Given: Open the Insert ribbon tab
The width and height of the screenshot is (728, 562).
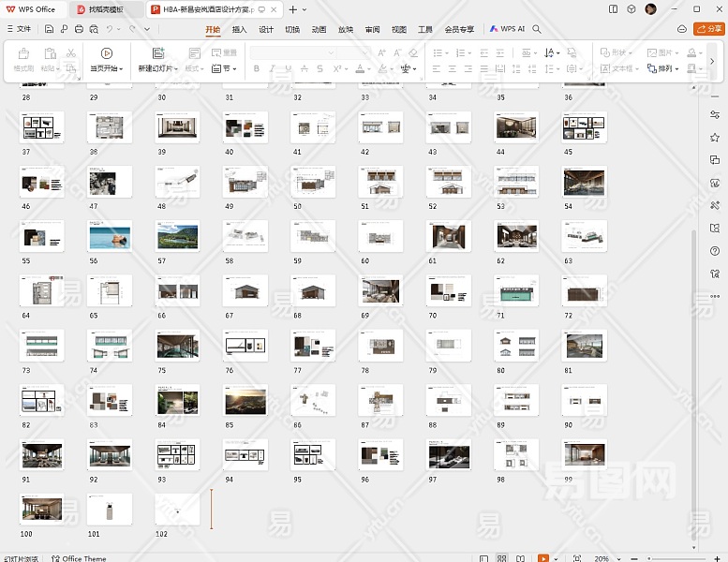Looking at the screenshot, I should pyautogui.click(x=239, y=29).
